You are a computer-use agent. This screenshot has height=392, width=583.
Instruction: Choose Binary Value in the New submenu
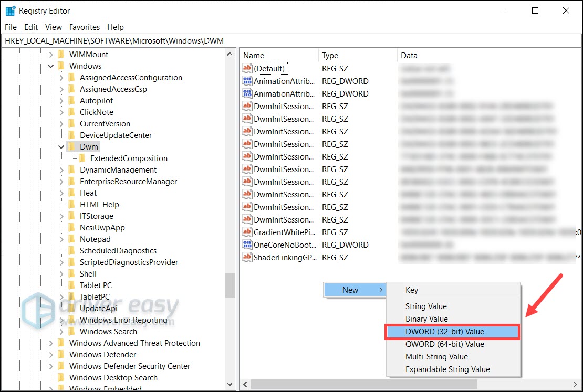pyautogui.click(x=453, y=319)
